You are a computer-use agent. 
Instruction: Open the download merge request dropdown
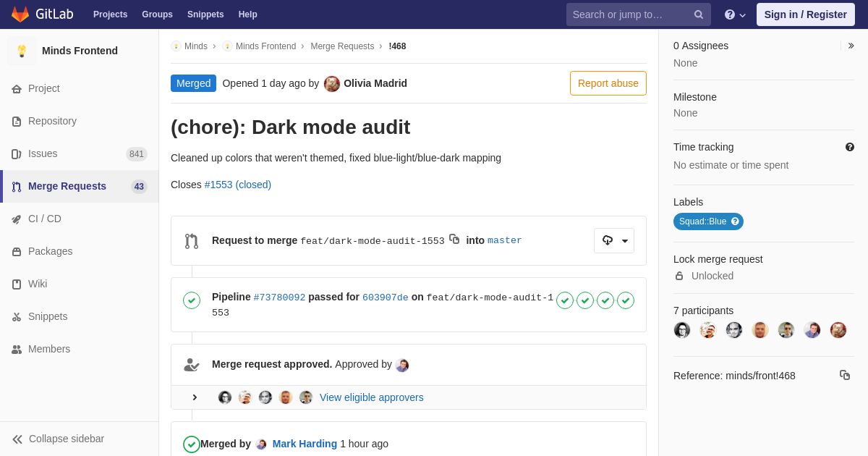[614, 241]
